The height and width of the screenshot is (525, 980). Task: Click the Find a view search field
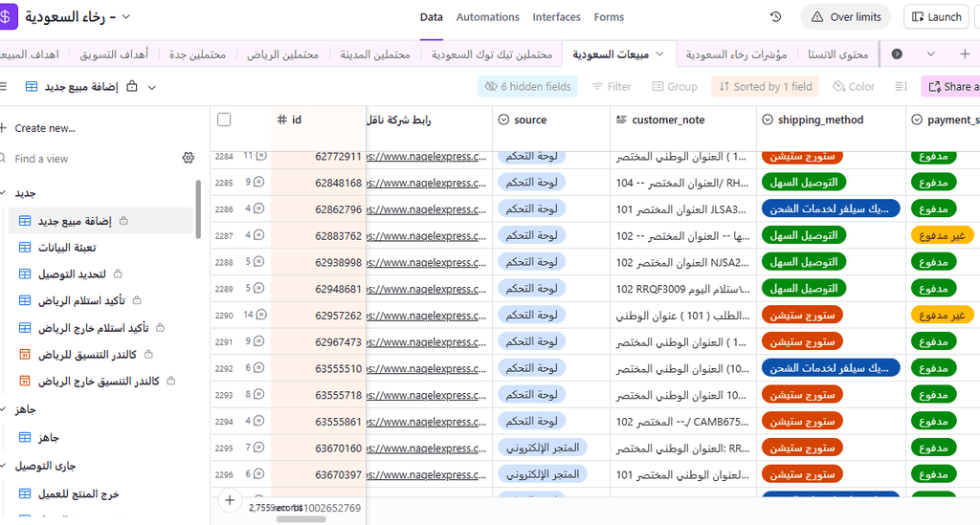point(86,159)
